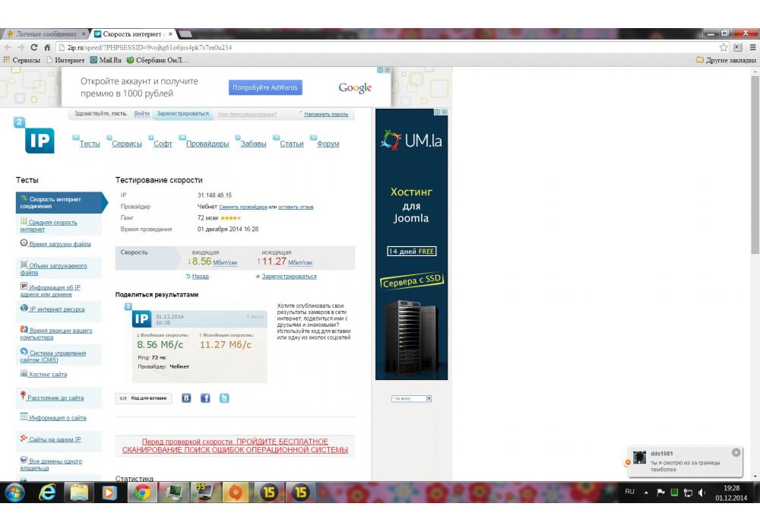Click the UM.la hosting ad banner
760x532 pixels.
(411, 244)
